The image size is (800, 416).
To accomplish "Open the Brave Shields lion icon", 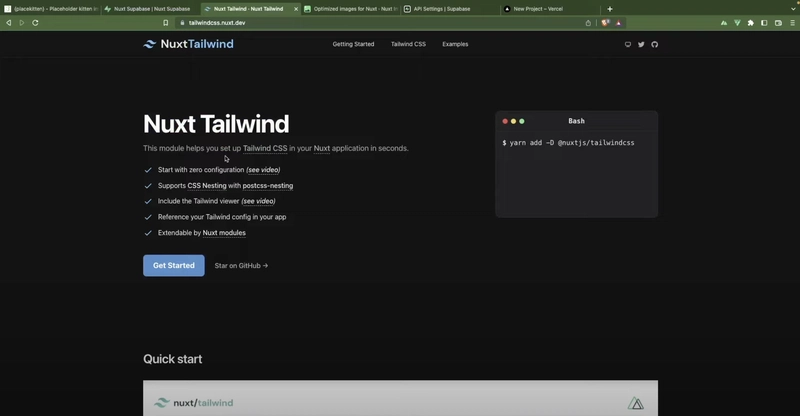I will pos(605,23).
